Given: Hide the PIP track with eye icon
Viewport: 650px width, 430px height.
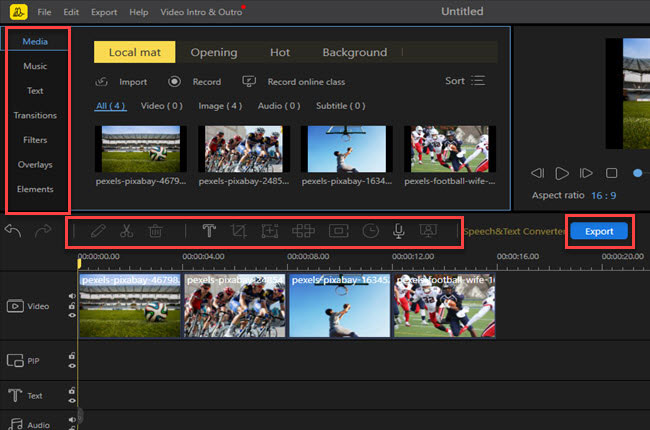Looking at the screenshot, I should click(72, 366).
